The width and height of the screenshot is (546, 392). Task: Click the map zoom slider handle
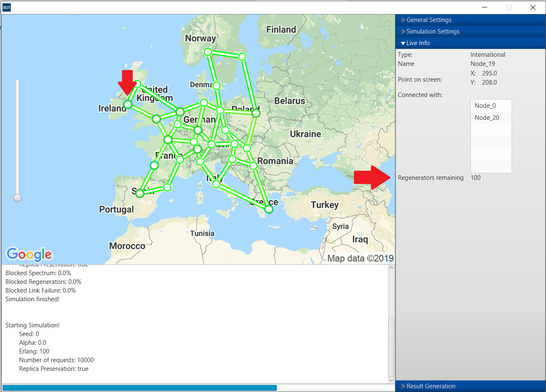click(x=17, y=198)
